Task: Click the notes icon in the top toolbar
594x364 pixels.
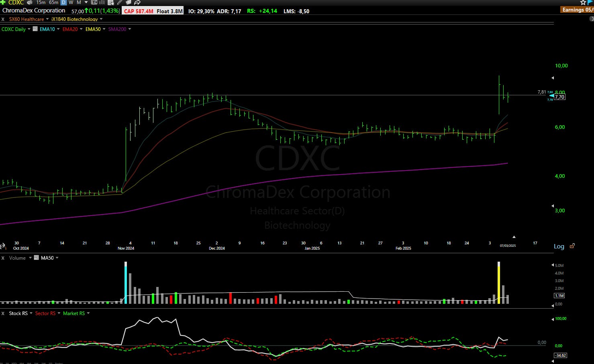Action: [129, 2]
